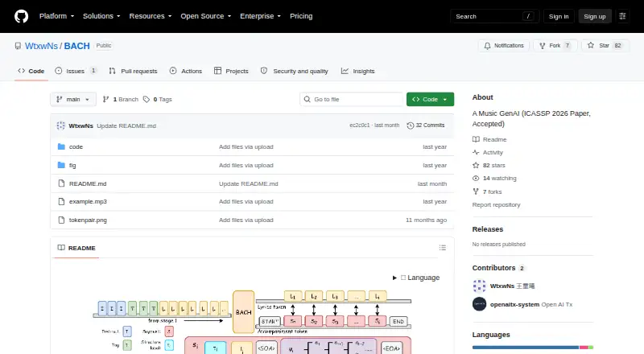Screen dimensions: 644x354
Task: Click the star icon beside 82 stars
Action: pyautogui.click(x=476, y=165)
